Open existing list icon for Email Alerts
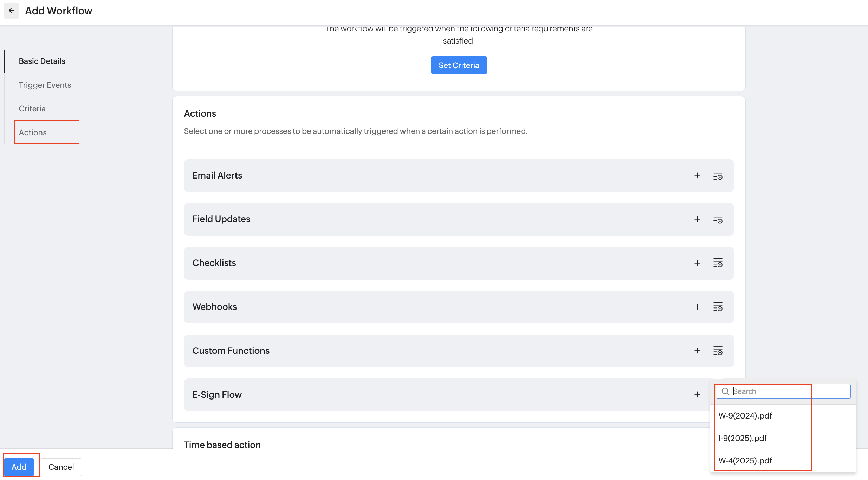868x480 pixels. (x=718, y=175)
